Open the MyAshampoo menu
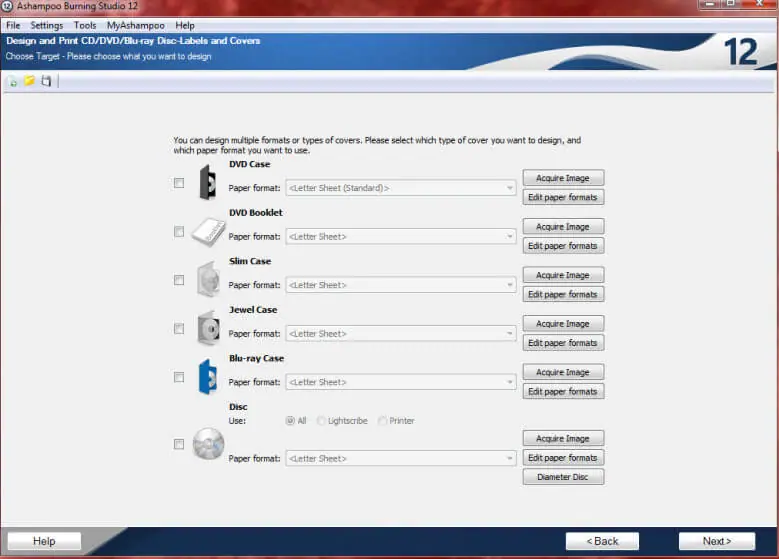Viewport: 779px width, 559px height. click(x=136, y=25)
